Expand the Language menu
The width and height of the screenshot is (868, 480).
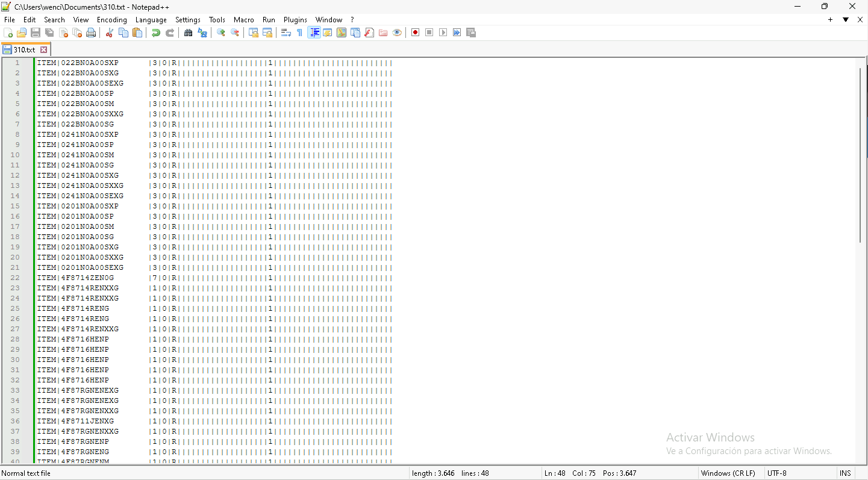click(151, 20)
